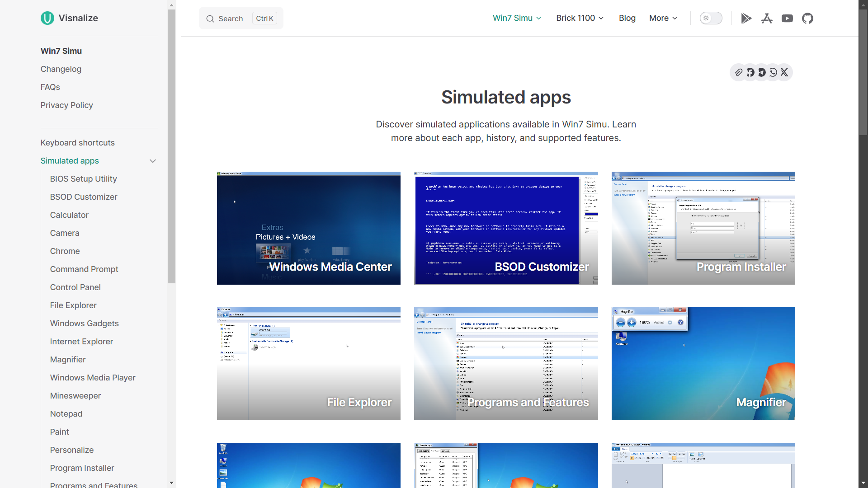Image resolution: width=868 pixels, height=488 pixels.
Task: Open the project's GitHub repository
Action: click(807, 18)
